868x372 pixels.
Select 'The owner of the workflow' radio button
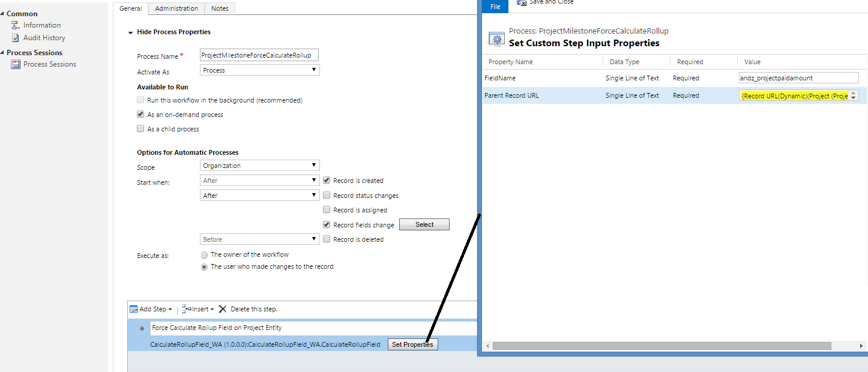point(205,254)
